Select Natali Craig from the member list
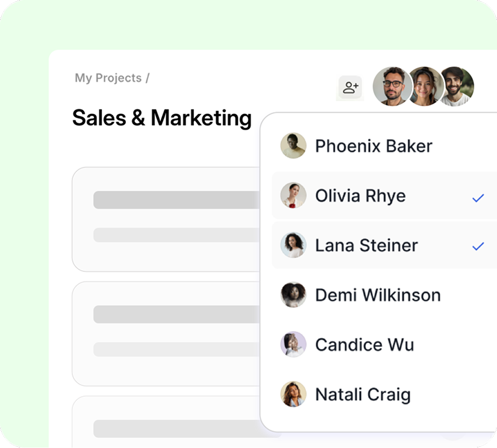Screen dimensions: 497x448 point(363,394)
